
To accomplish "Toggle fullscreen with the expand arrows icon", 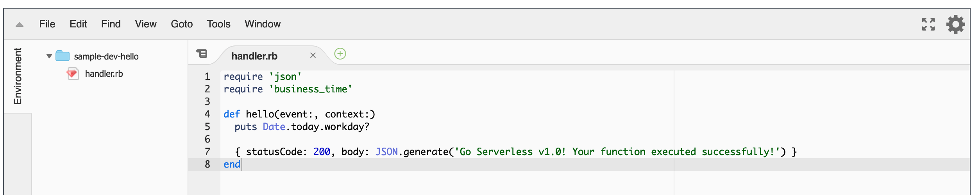I will (x=928, y=24).
